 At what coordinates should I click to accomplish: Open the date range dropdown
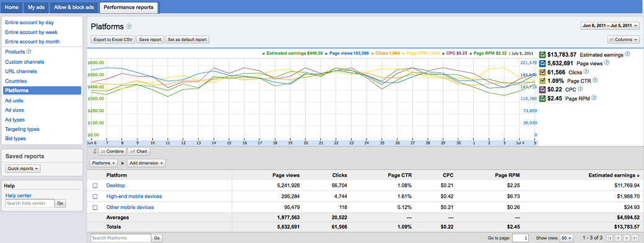[611, 25]
